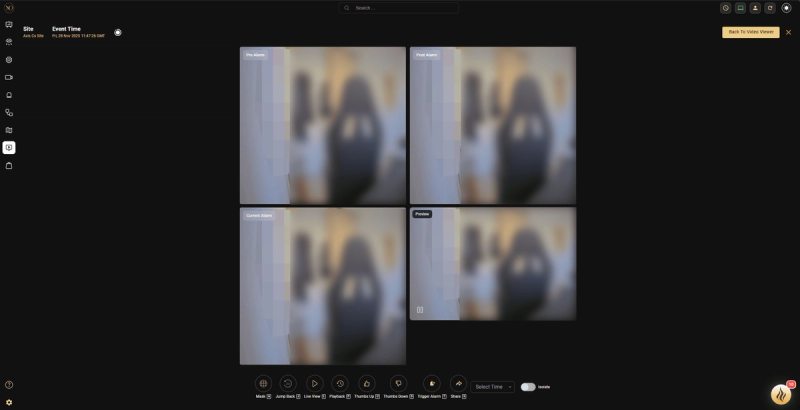Open the user profile icon
Viewport: 800px width, 410px height.
pos(755,8)
